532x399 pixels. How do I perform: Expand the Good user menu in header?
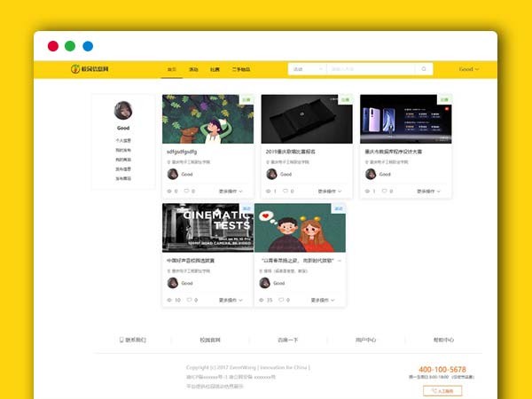pyautogui.click(x=468, y=69)
